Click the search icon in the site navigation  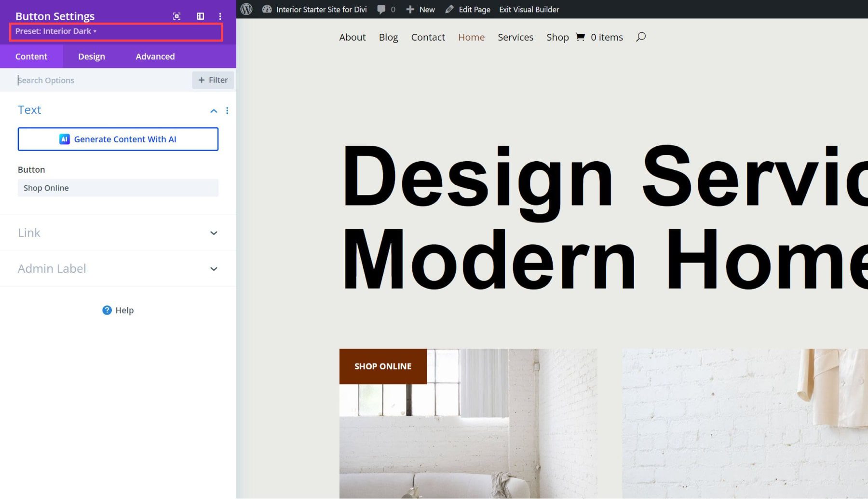(640, 37)
